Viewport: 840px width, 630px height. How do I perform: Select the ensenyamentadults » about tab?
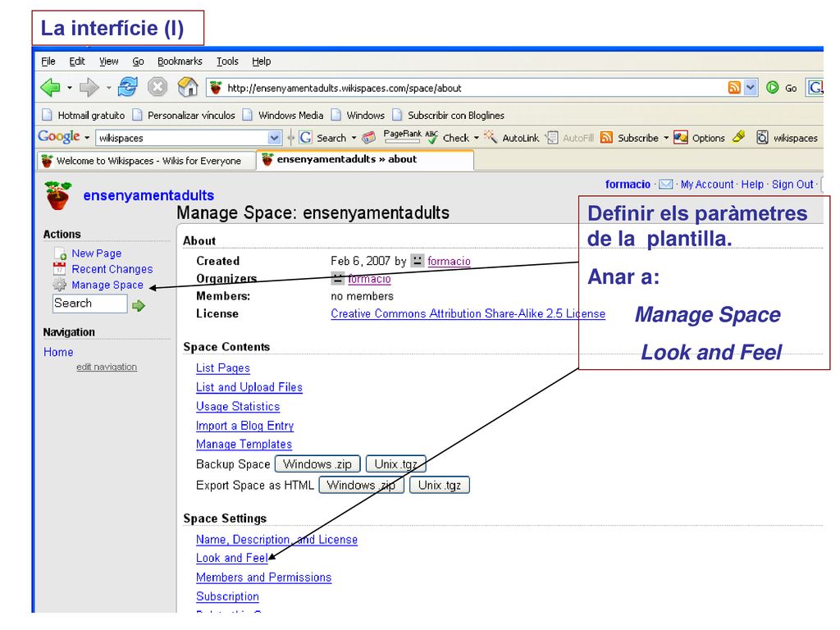tap(365, 160)
